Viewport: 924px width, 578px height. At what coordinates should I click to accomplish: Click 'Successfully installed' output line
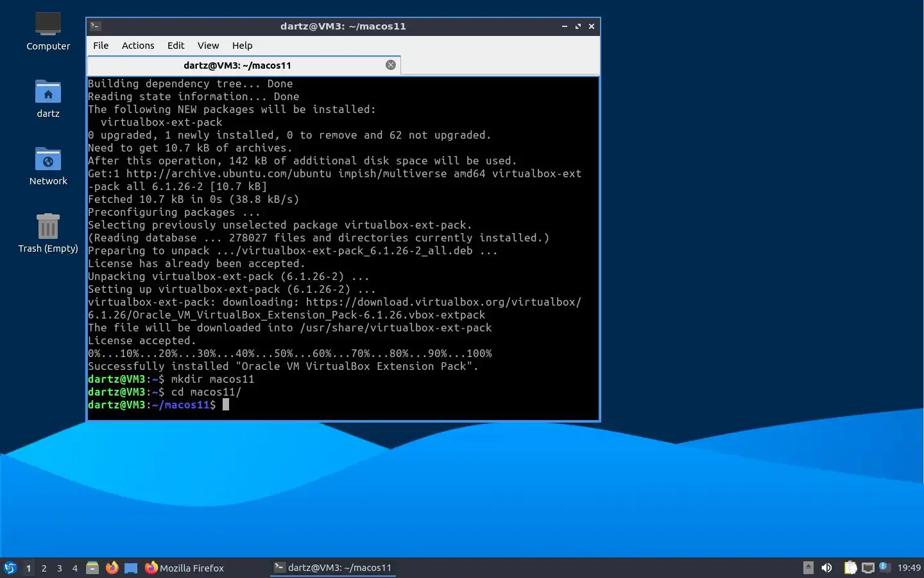pyautogui.click(x=284, y=366)
